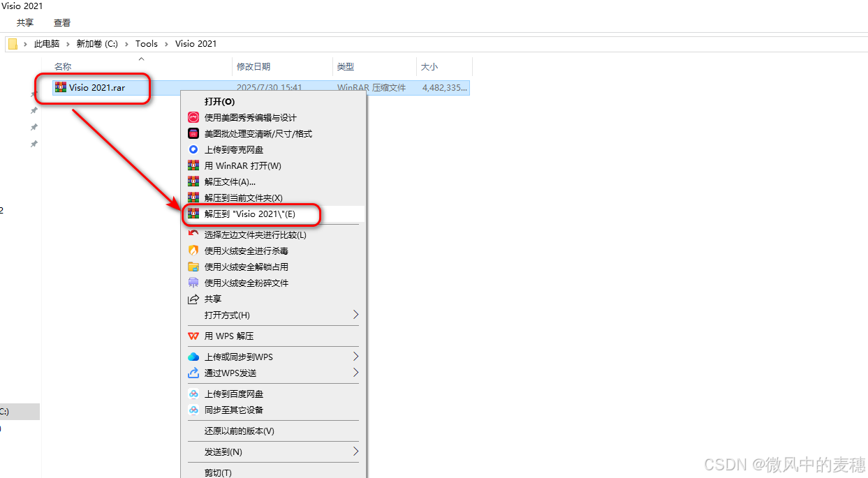Open the breadcrumb chevron before 此电脑
This screenshot has height=478, width=868.
[25, 43]
